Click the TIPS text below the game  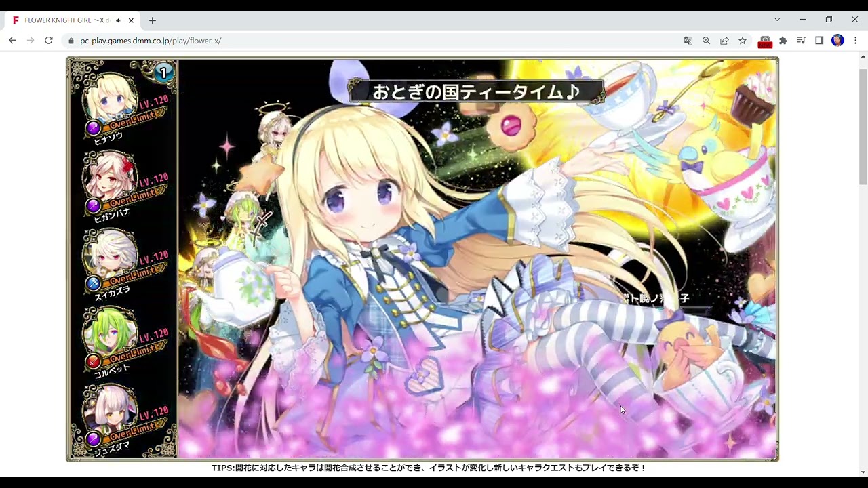(429, 468)
